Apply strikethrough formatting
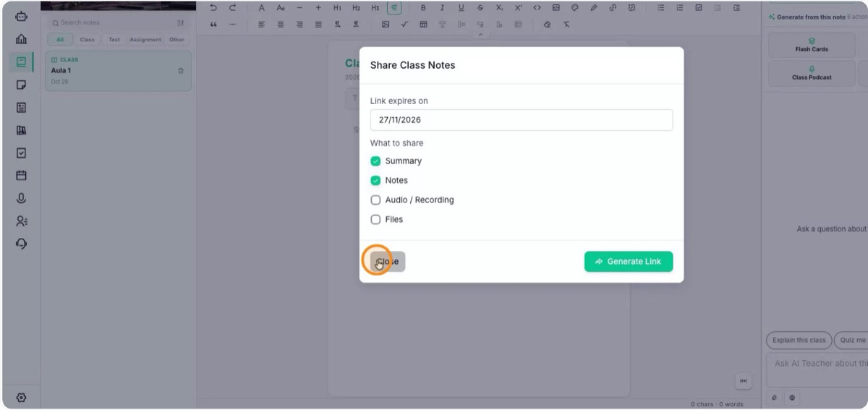 click(x=480, y=8)
